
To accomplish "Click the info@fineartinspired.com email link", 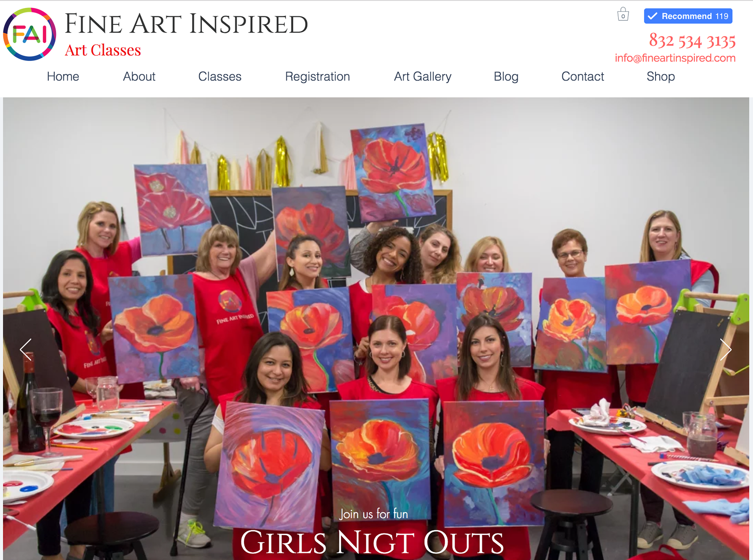I will point(675,58).
